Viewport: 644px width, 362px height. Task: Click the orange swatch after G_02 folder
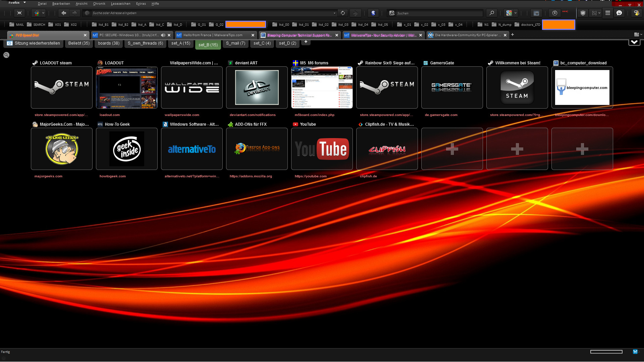pos(246,24)
